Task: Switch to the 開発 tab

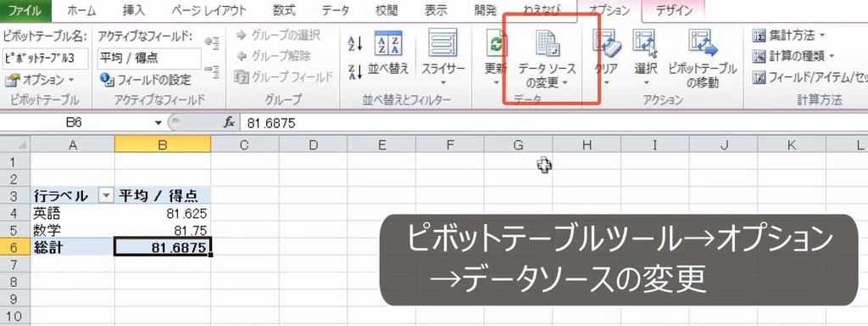Action: coord(486,10)
